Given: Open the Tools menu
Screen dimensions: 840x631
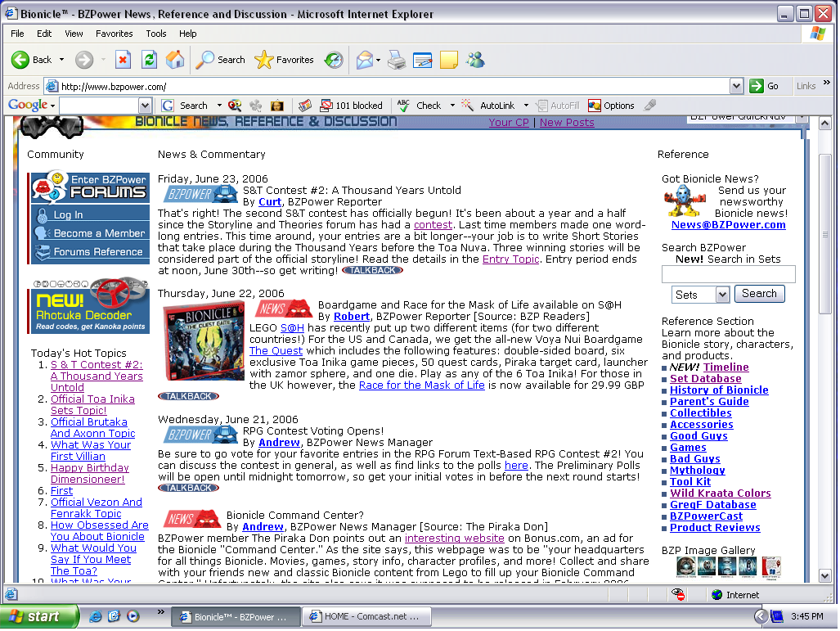Looking at the screenshot, I should coord(156,34).
